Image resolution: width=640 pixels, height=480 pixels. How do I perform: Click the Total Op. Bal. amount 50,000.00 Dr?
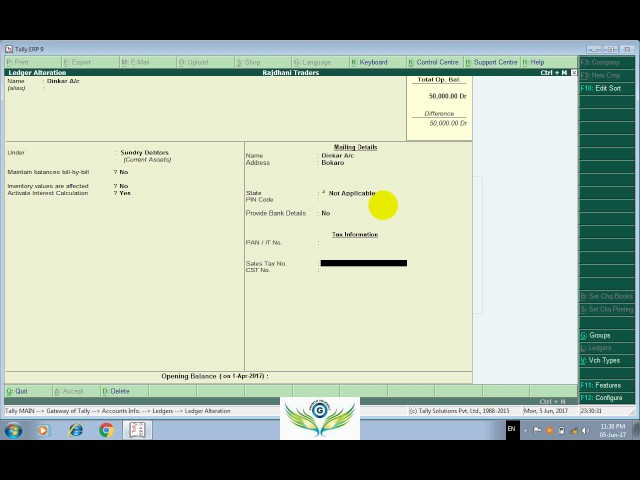[x=447, y=96]
